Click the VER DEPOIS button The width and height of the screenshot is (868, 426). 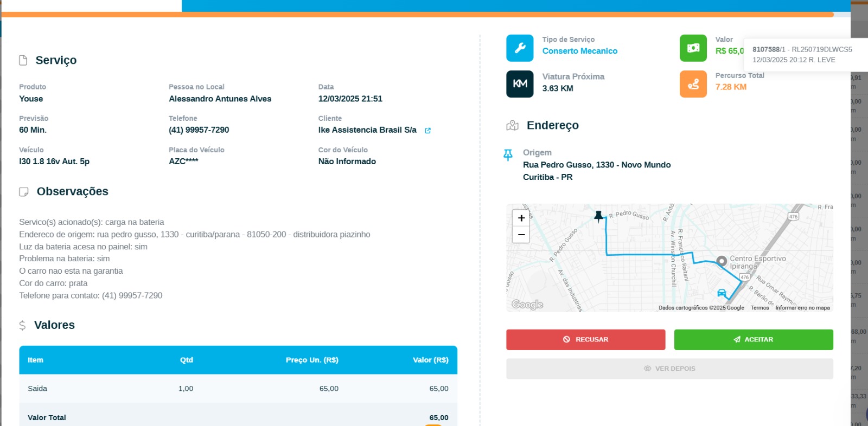click(669, 369)
